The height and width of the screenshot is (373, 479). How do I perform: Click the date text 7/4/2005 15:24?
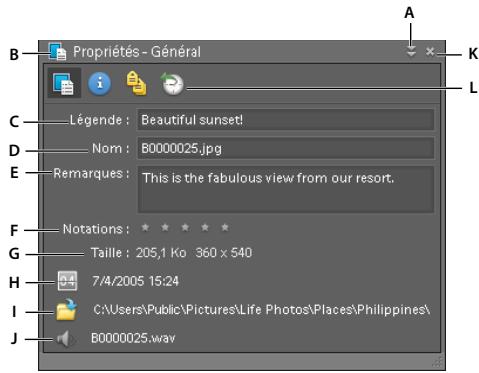135,281
